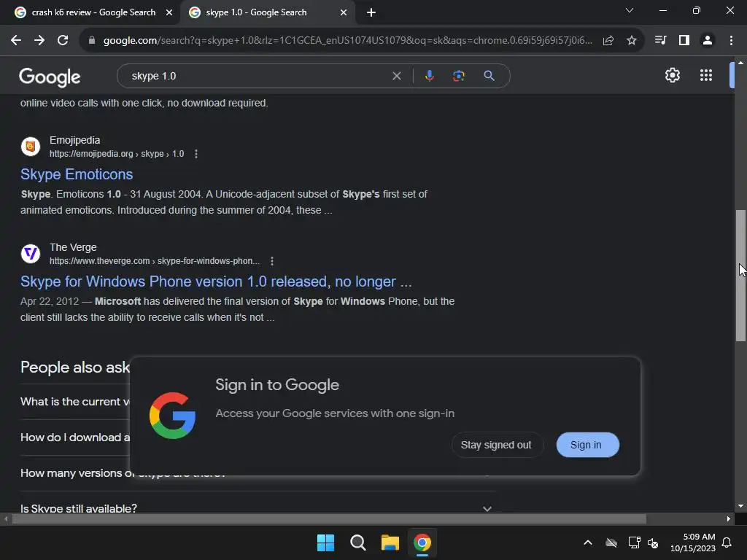
Task: Open a new browser tab
Action: coord(371,12)
